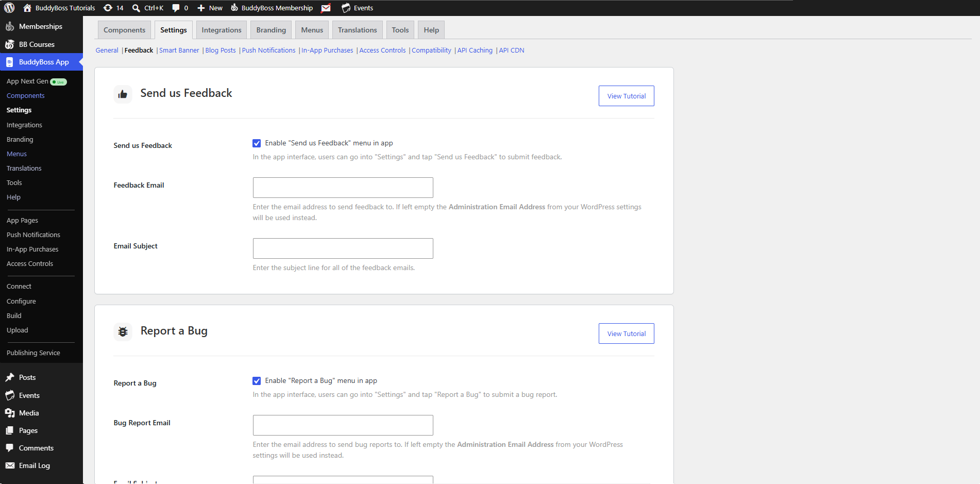This screenshot has height=484, width=980.
Task: Open the API Caching settings link
Action: click(475, 50)
